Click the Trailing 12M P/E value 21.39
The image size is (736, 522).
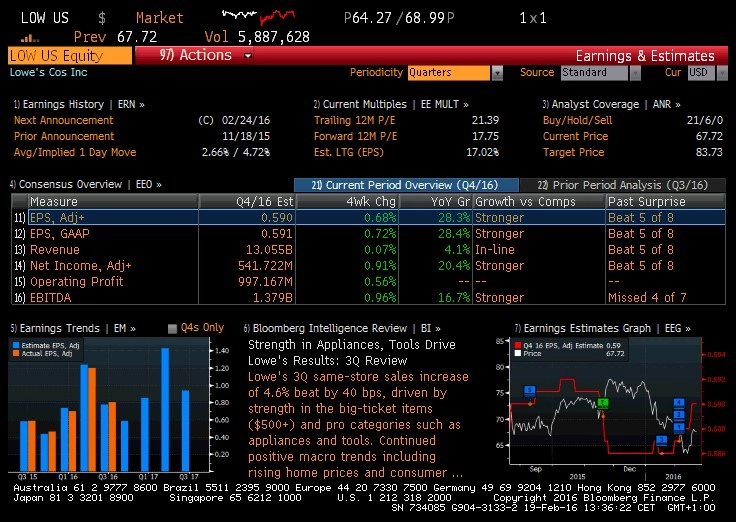485,120
